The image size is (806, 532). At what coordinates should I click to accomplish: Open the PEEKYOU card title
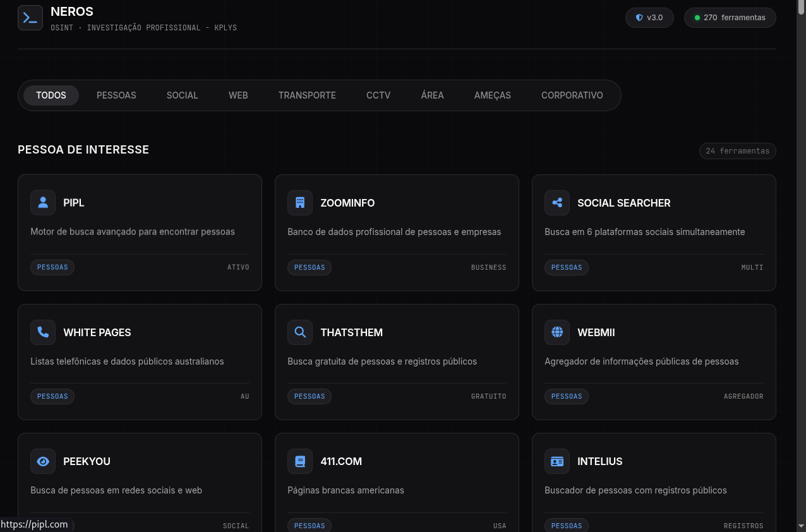87,461
